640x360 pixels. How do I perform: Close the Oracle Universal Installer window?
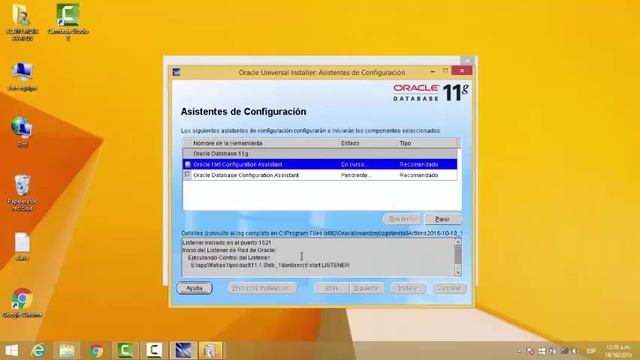tap(462, 71)
